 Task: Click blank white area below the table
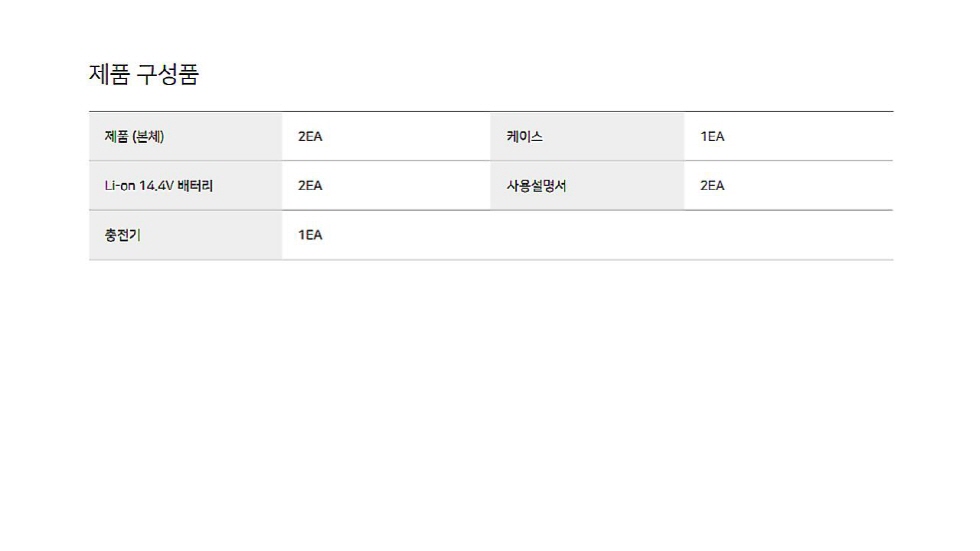[x=491, y=400]
